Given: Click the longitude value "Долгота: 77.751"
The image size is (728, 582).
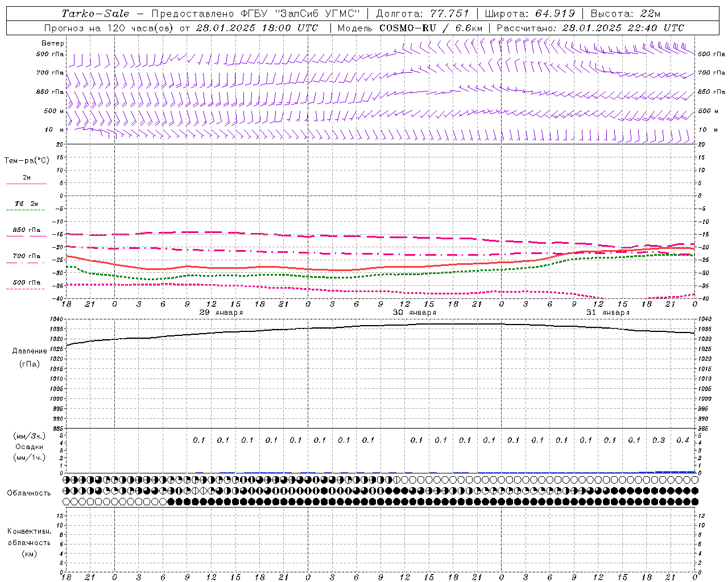Looking at the screenshot, I should tap(423, 14).
